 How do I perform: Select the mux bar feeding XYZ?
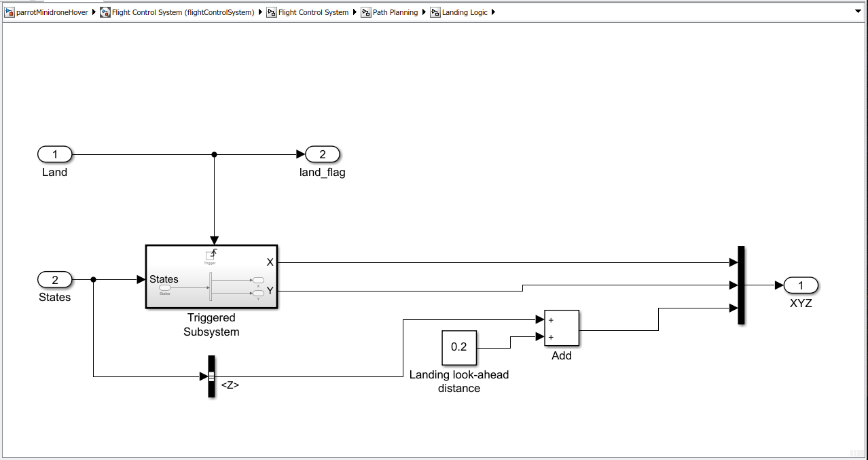coord(742,285)
